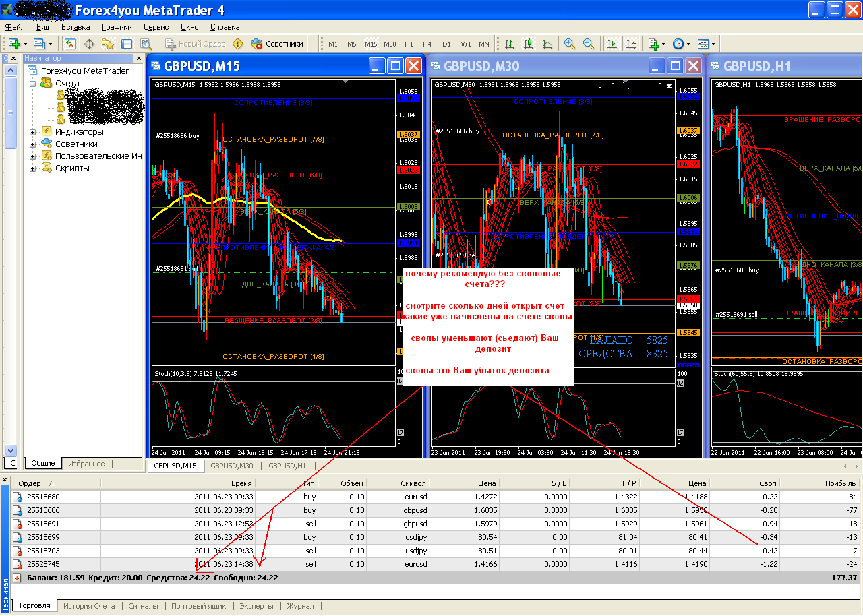Open the new chart dropdown arrow

click(26, 44)
